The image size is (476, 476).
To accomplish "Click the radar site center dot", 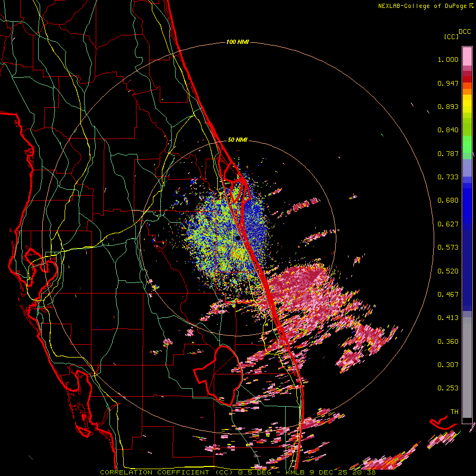I will pos(238,239).
